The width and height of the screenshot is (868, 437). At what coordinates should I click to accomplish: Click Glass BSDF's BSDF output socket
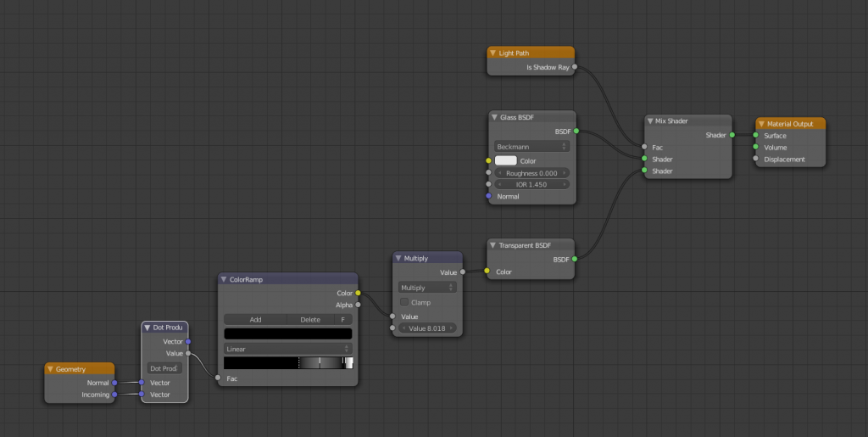coord(576,132)
